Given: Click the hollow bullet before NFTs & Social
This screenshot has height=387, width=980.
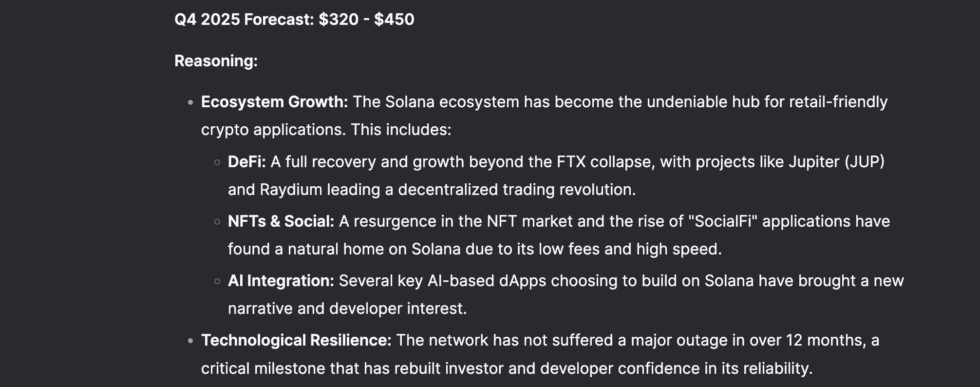Looking at the screenshot, I should coord(217,222).
